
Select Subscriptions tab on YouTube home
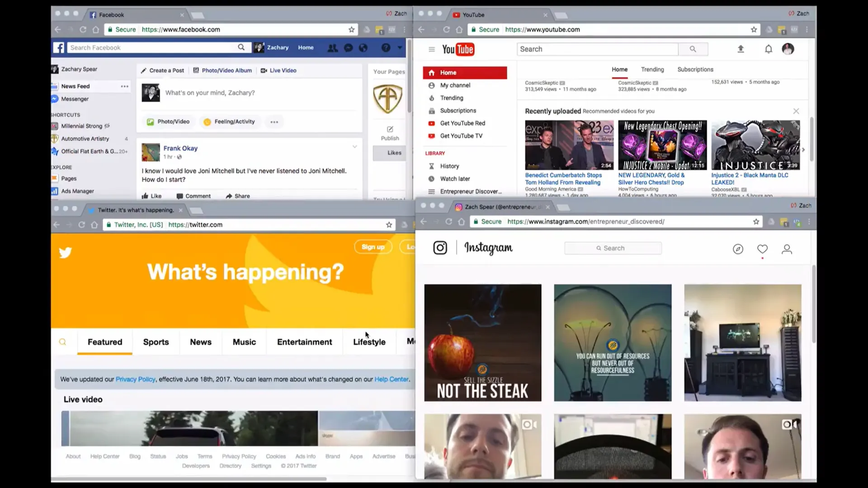click(x=695, y=70)
